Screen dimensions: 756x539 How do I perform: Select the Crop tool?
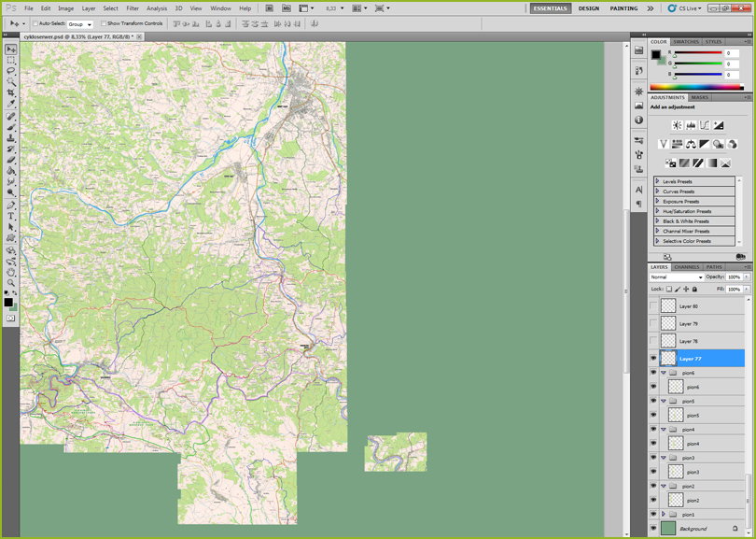coord(10,92)
